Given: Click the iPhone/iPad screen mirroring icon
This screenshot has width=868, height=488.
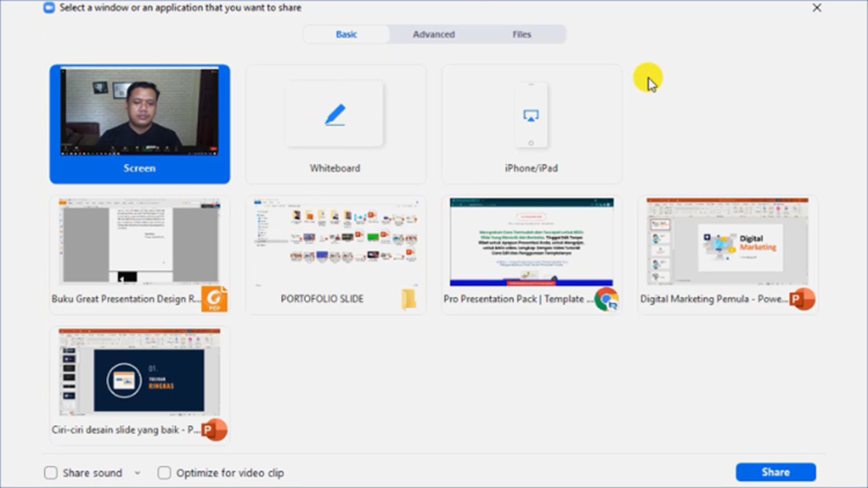Looking at the screenshot, I should click(531, 115).
